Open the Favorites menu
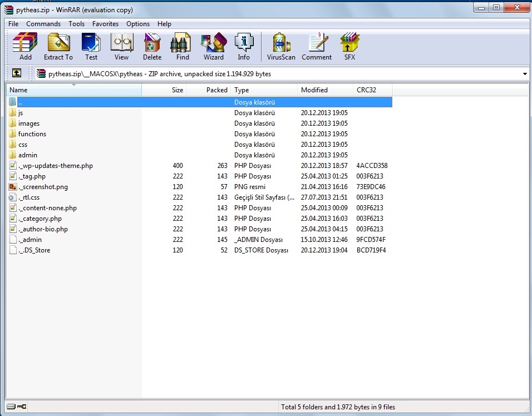532x416 pixels. [x=105, y=24]
